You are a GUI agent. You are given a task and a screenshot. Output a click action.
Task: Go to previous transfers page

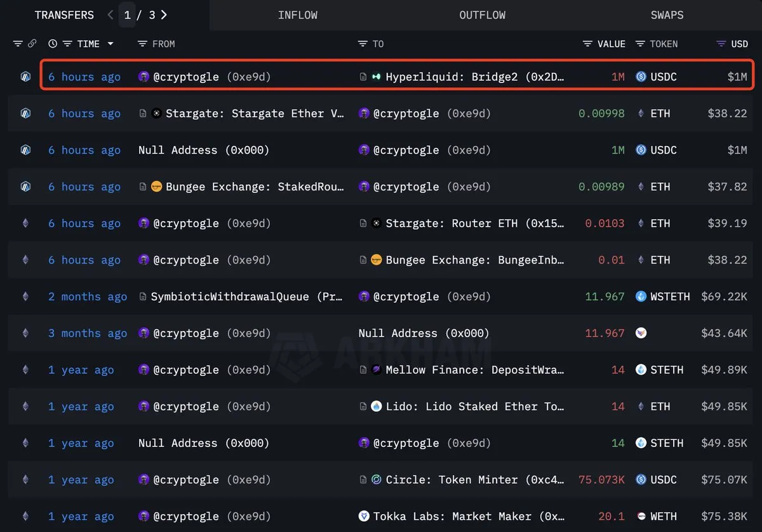[x=110, y=15]
